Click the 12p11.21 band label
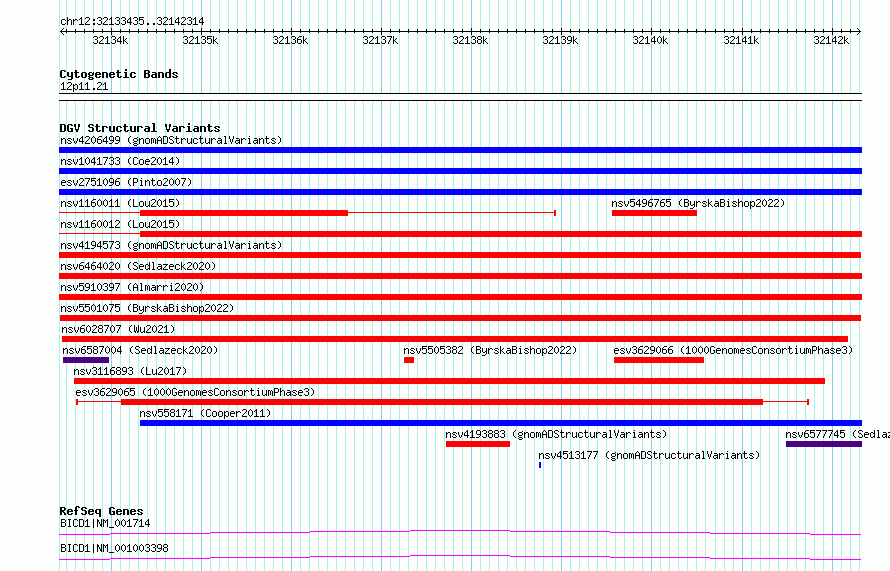Viewport: 890px width, 571px height. (x=84, y=86)
